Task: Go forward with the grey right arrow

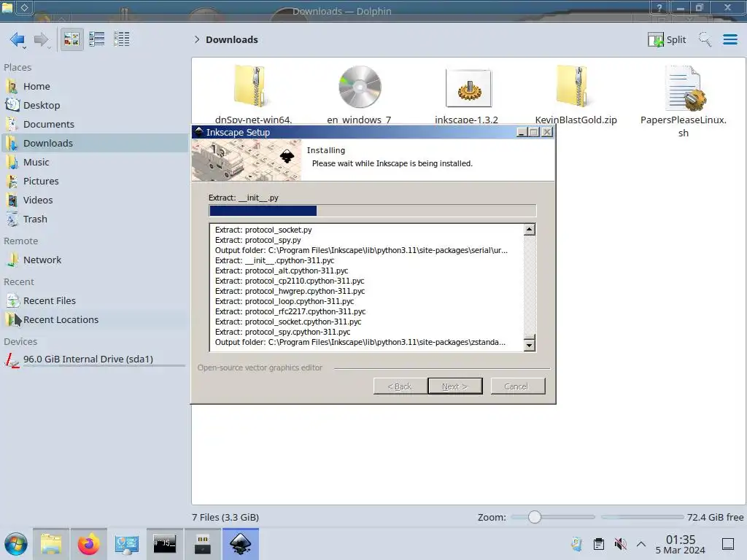Action: pyautogui.click(x=42, y=39)
